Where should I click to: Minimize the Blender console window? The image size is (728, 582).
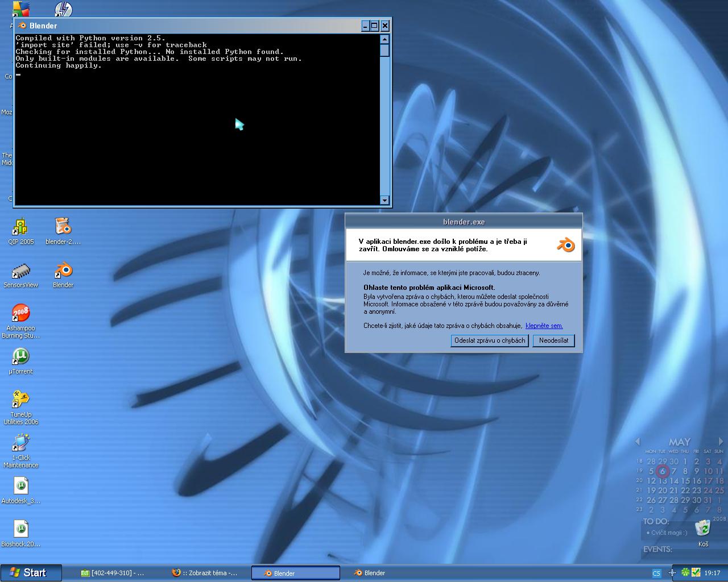click(365, 26)
